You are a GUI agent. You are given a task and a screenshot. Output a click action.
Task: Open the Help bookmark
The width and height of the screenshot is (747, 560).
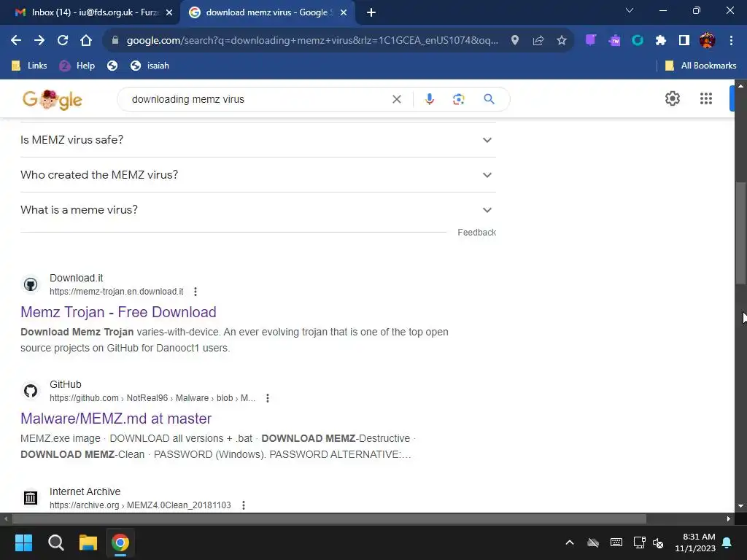pos(77,66)
